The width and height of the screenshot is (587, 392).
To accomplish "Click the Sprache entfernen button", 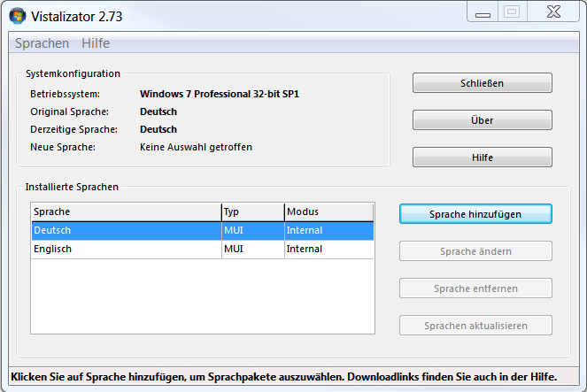I will tap(475, 288).
